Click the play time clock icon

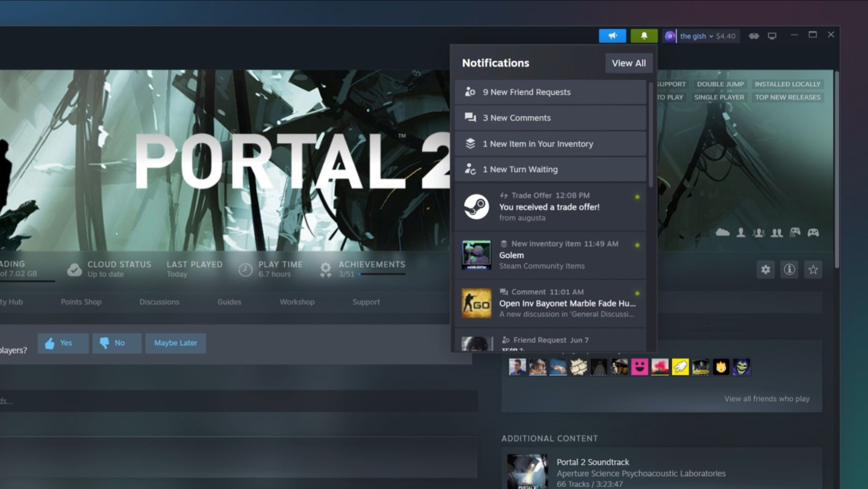click(245, 269)
